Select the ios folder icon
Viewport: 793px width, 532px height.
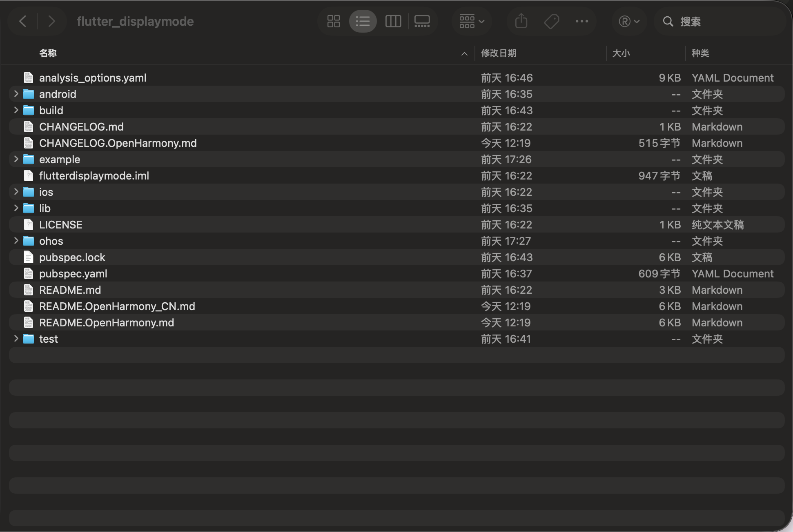click(29, 192)
